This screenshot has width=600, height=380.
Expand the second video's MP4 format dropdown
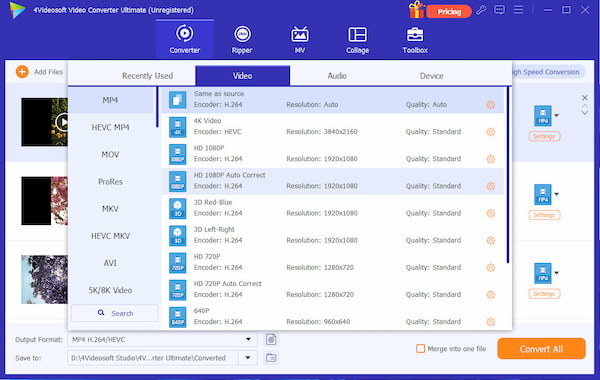coord(556,194)
